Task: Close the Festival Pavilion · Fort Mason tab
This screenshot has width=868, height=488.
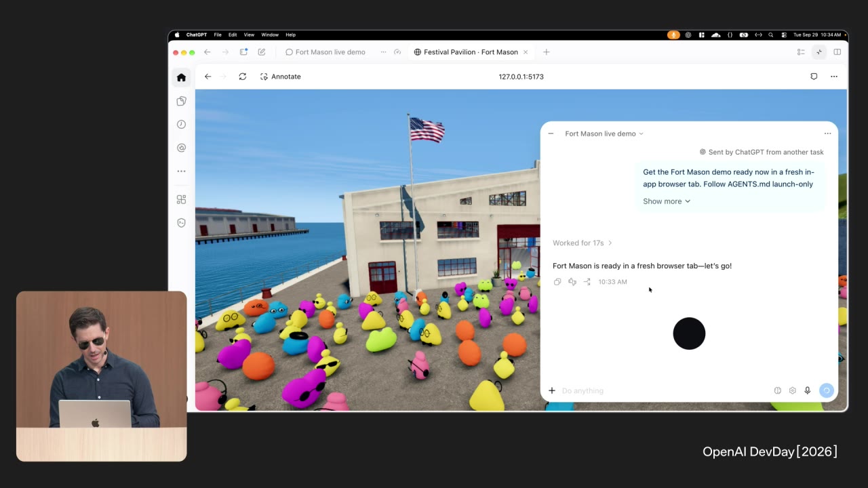Action: click(x=526, y=52)
